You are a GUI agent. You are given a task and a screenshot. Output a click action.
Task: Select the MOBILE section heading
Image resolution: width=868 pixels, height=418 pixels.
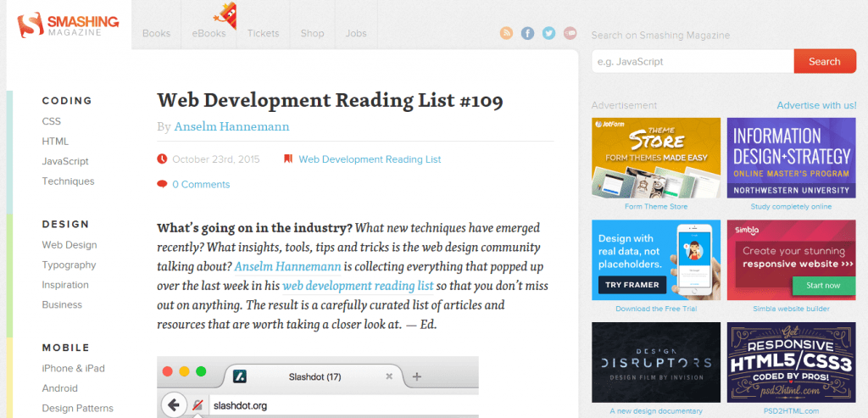(x=66, y=348)
